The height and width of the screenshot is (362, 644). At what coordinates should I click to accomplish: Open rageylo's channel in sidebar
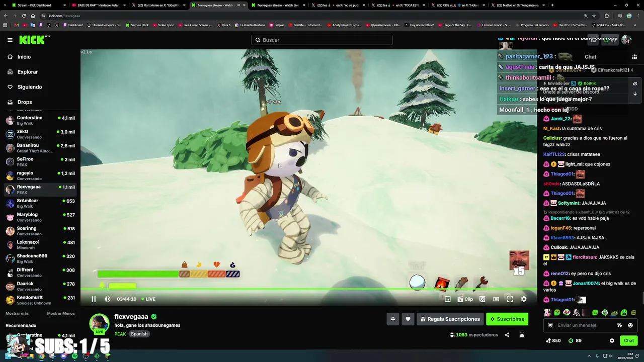tap(40, 175)
